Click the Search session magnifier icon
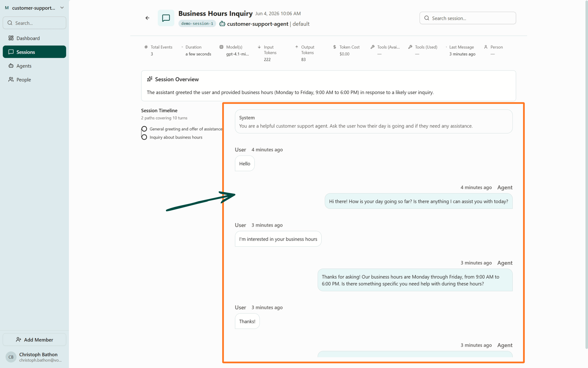 tap(427, 18)
